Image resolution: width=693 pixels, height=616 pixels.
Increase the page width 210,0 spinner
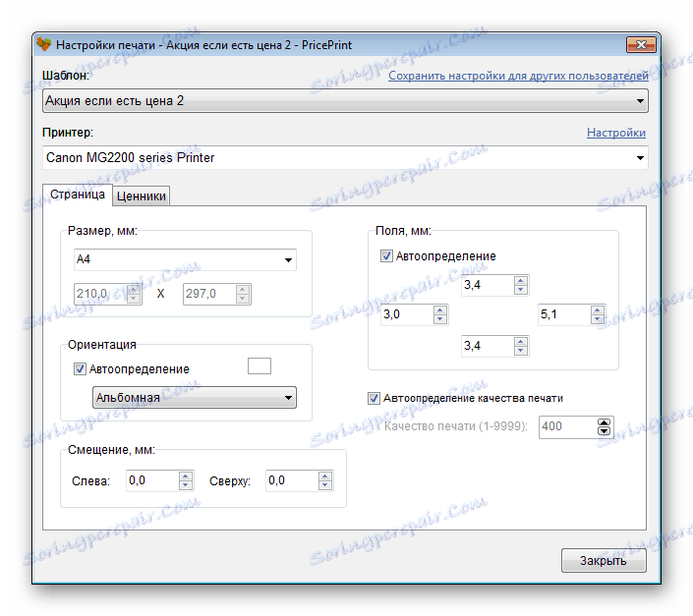(134, 289)
